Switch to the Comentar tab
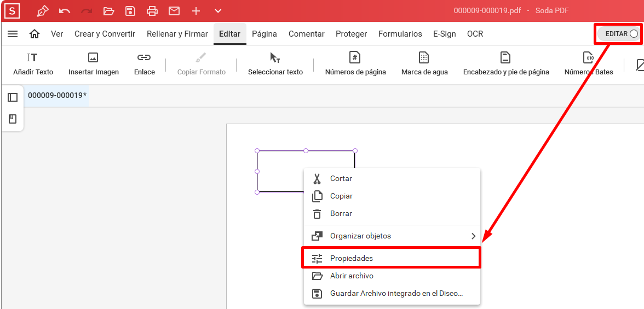644x309 pixels. click(307, 34)
